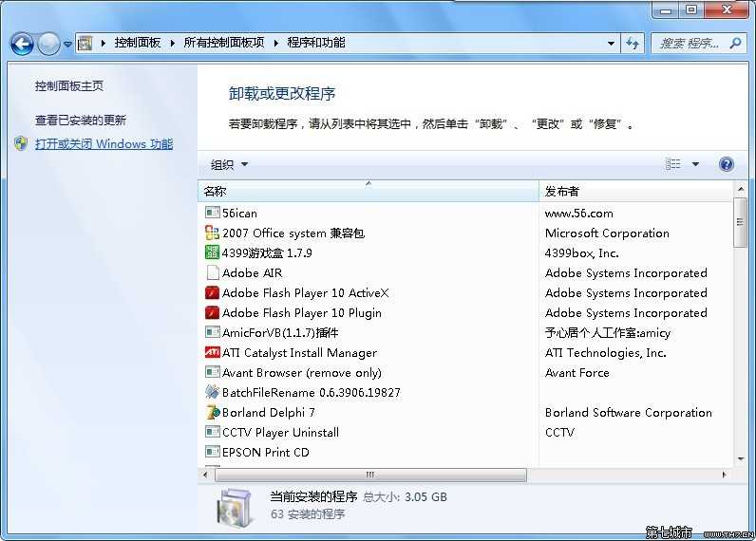Click the 56ican program name

tap(239, 213)
